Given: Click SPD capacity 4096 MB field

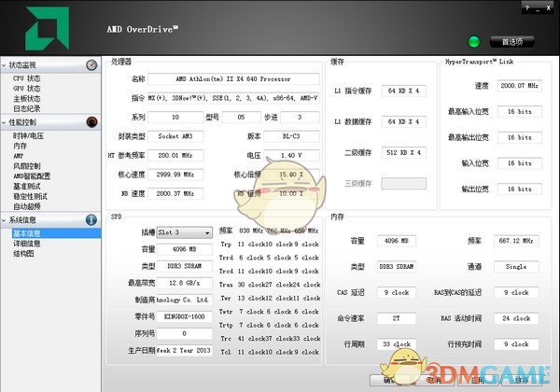Looking at the screenshot, I should click(x=184, y=249).
